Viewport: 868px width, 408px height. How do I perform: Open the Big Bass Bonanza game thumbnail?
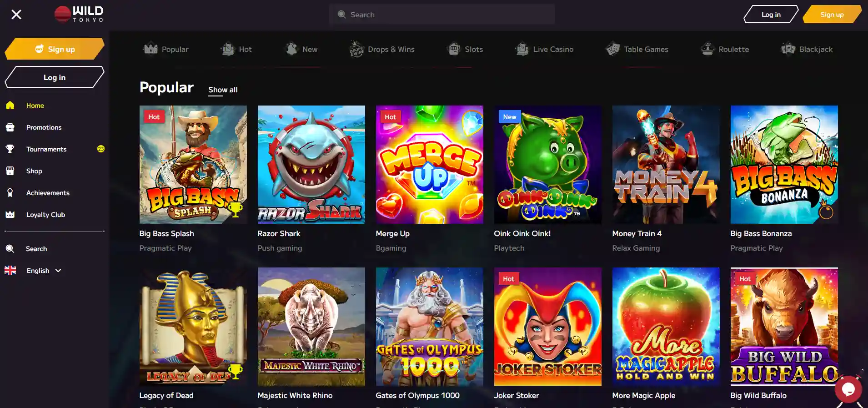coord(784,165)
